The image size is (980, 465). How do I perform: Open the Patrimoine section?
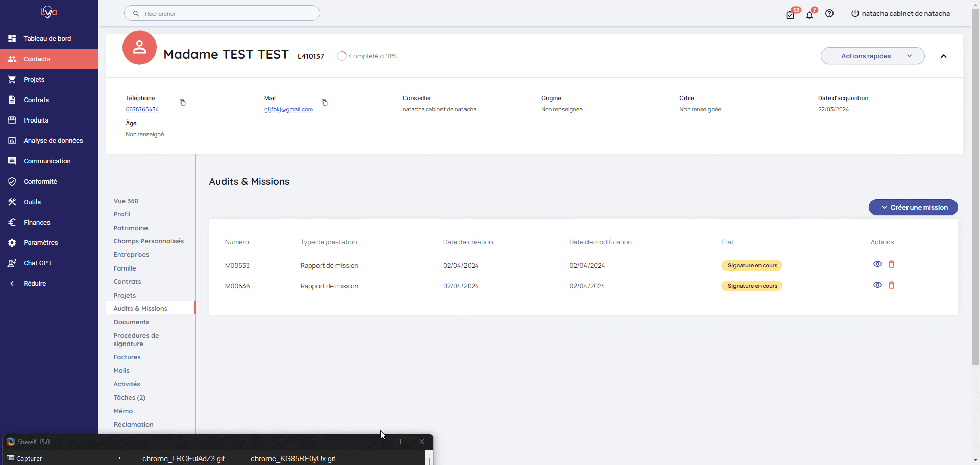coord(131,228)
